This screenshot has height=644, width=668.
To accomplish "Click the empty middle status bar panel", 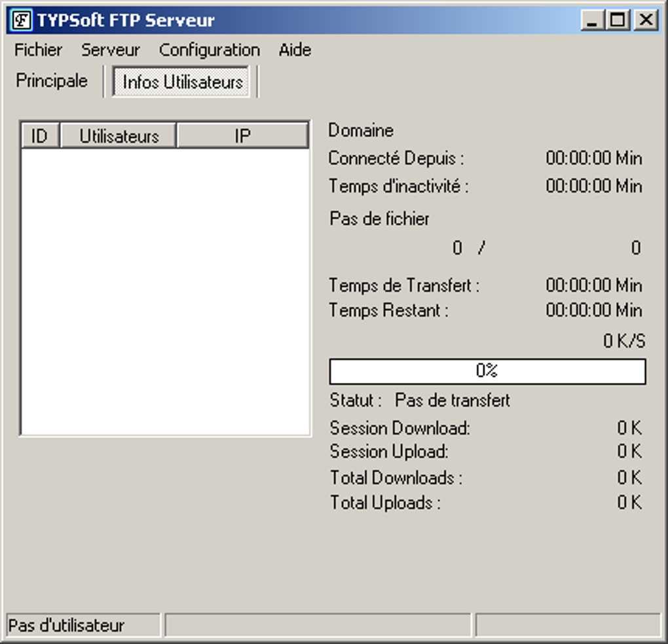I will (x=318, y=625).
